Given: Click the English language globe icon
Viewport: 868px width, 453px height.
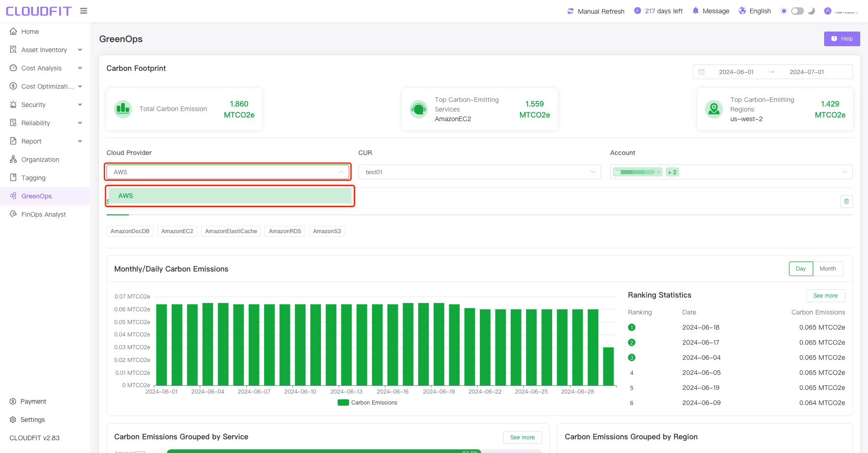Looking at the screenshot, I should pos(742,11).
